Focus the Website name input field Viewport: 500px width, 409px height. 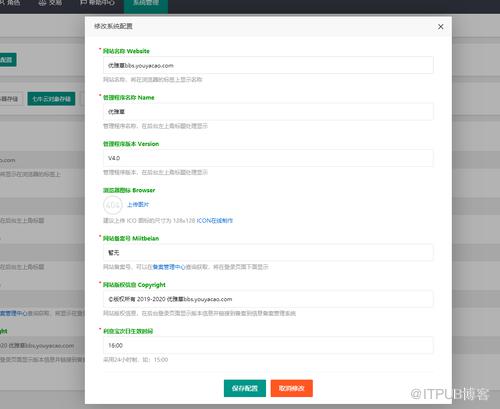[268, 65]
